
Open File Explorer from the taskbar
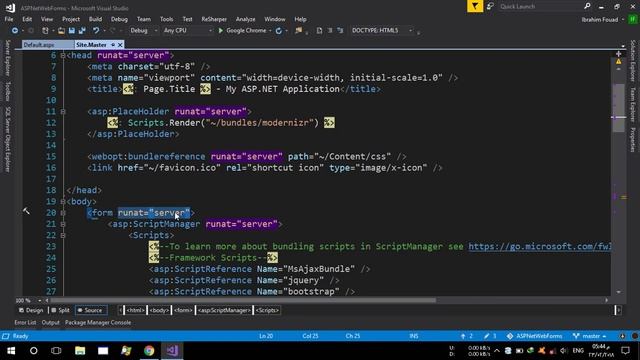tap(80, 351)
